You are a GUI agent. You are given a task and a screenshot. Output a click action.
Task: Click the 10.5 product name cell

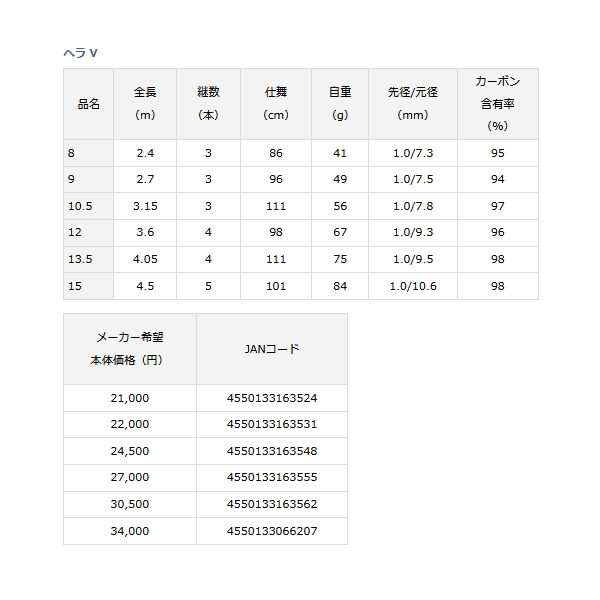(80, 206)
